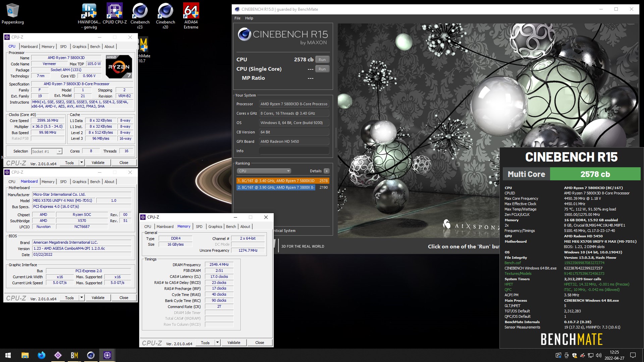
Task: Select the Ryzen 7 3800X ranking entry
Action: [x=283, y=187]
